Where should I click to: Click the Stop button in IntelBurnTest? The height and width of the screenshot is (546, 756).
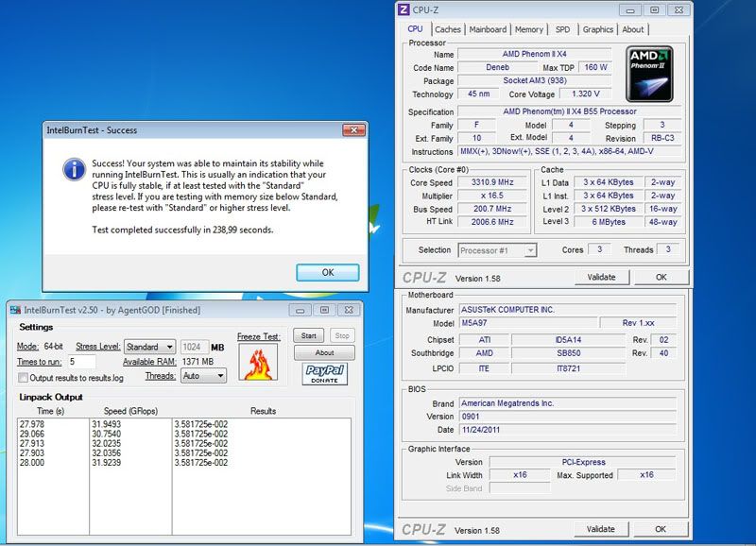[x=342, y=336]
